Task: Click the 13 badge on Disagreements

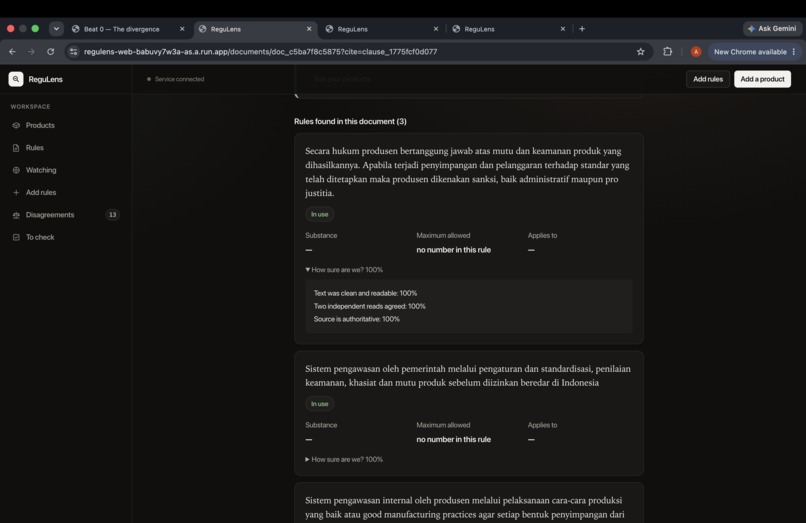Action: (x=112, y=215)
